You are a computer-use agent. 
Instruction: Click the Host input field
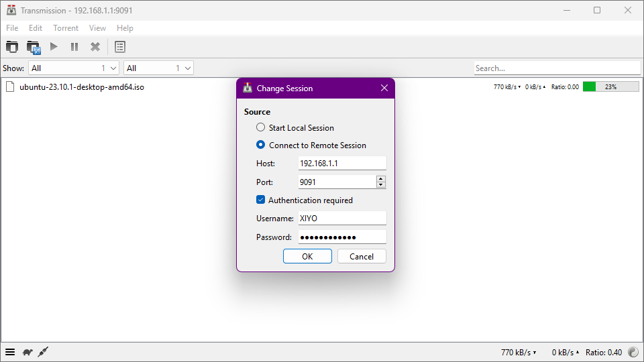(x=342, y=163)
